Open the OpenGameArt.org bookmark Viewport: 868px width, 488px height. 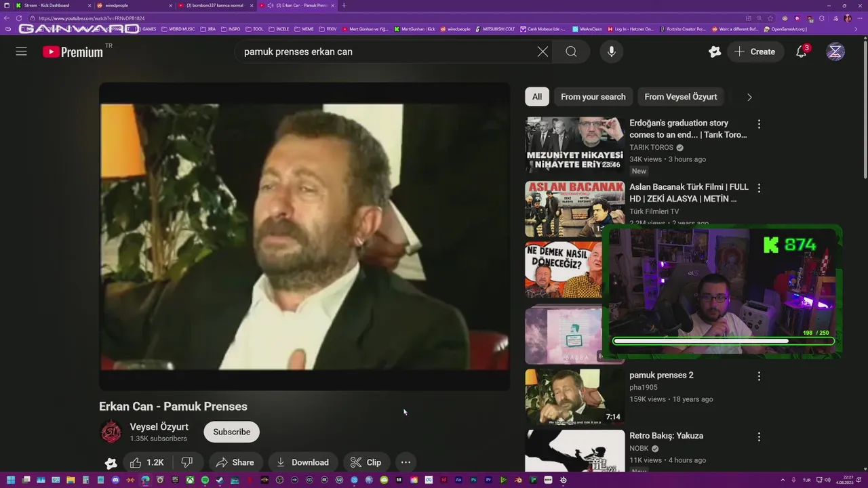(785, 29)
